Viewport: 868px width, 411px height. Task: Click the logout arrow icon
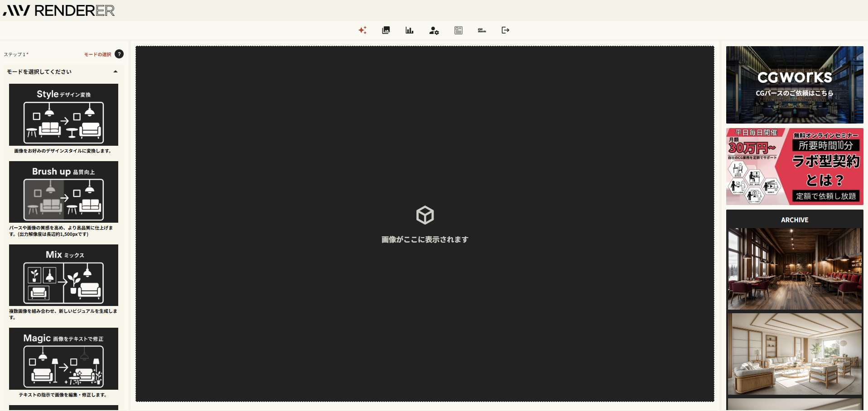pyautogui.click(x=506, y=30)
